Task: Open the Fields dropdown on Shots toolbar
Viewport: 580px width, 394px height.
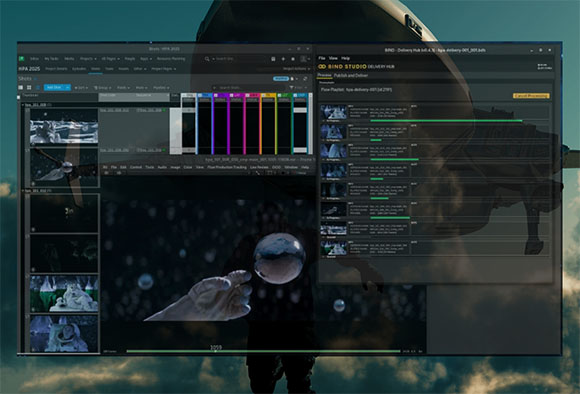Action: pos(123,88)
